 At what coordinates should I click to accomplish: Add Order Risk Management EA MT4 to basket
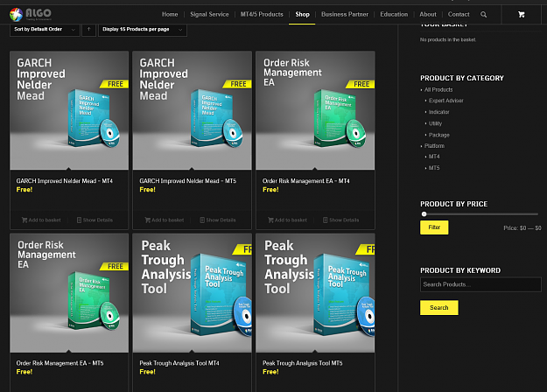pos(287,220)
